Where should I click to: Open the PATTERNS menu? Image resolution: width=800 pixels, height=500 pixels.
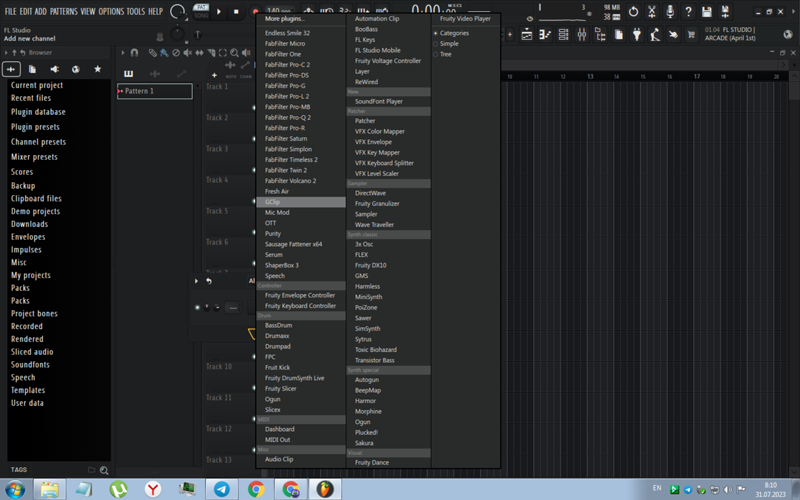coord(64,11)
